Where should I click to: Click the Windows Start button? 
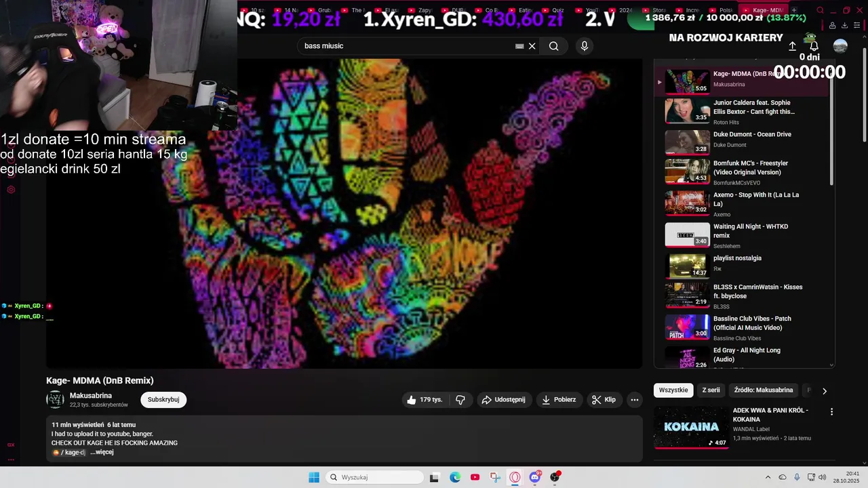[314, 477]
